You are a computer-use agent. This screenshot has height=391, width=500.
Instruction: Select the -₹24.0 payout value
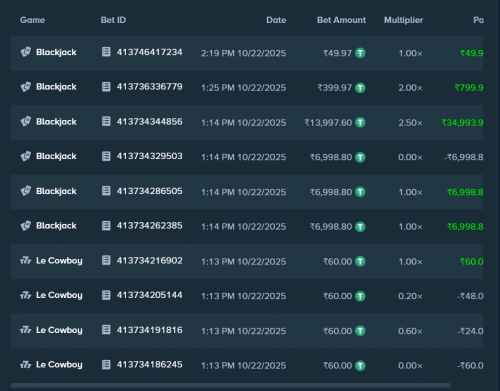tap(470, 331)
